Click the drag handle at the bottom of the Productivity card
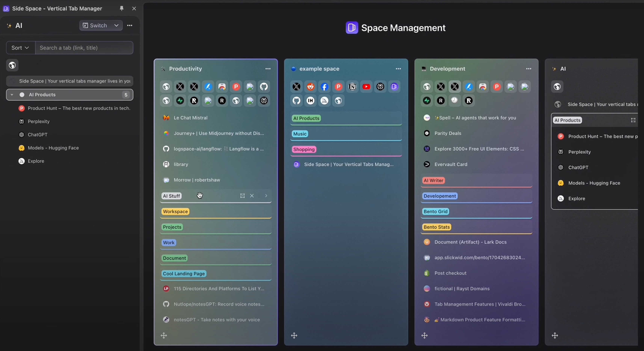Image resolution: width=644 pixels, height=351 pixels. click(164, 335)
